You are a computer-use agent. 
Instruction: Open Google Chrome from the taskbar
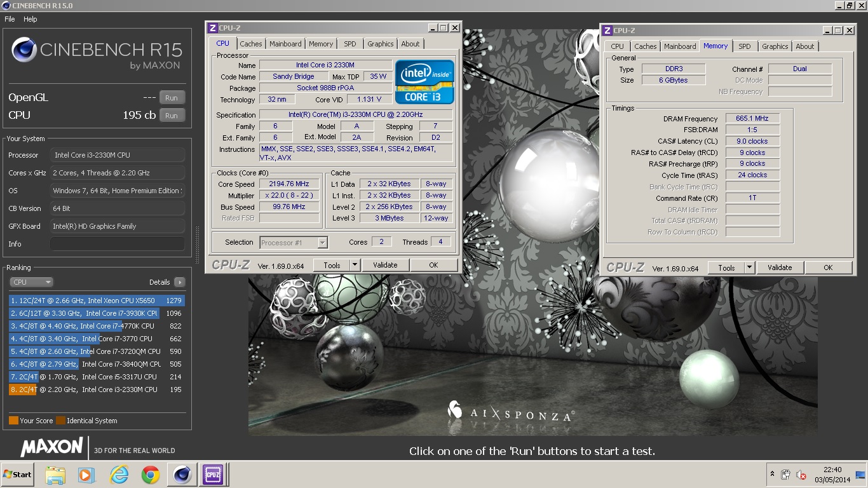pyautogui.click(x=151, y=475)
